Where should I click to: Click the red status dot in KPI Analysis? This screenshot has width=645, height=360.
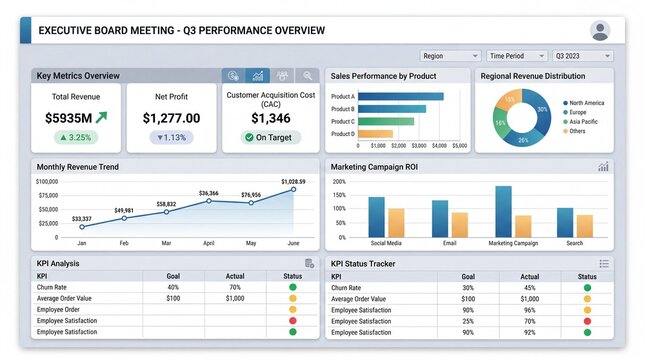[292, 321]
